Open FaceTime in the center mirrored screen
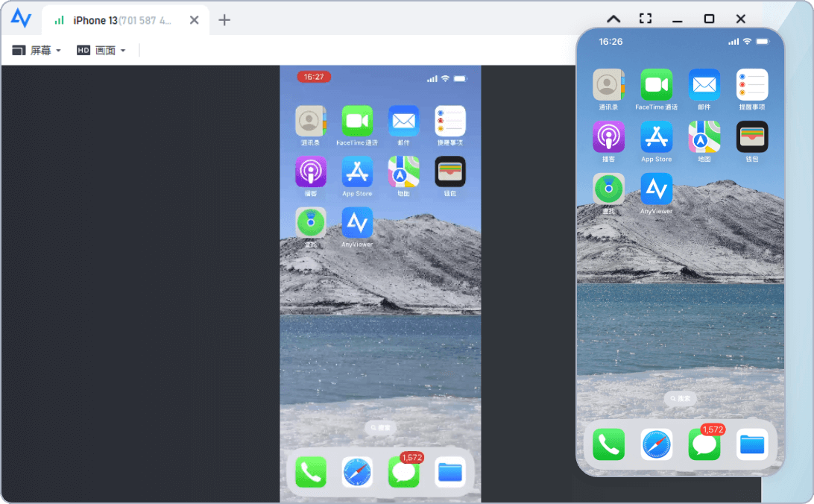This screenshot has height=504, width=814. point(357,121)
